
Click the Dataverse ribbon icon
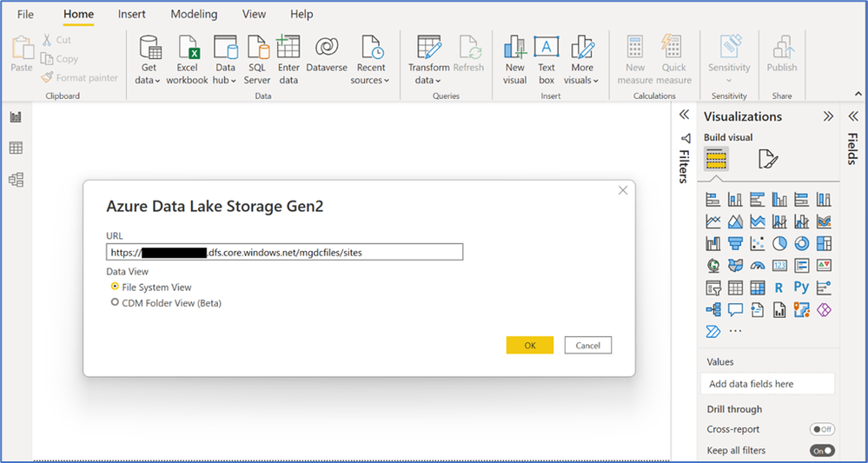pos(327,54)
